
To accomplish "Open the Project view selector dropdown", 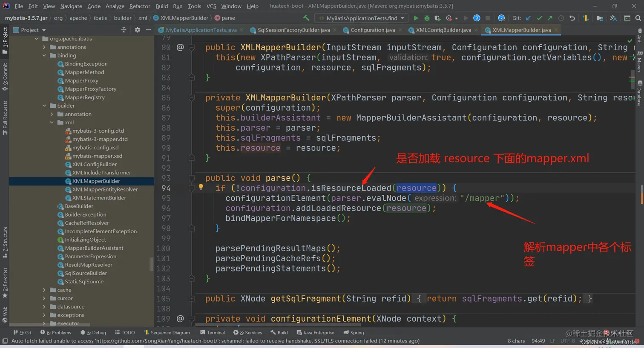I will tap(30, 30).
